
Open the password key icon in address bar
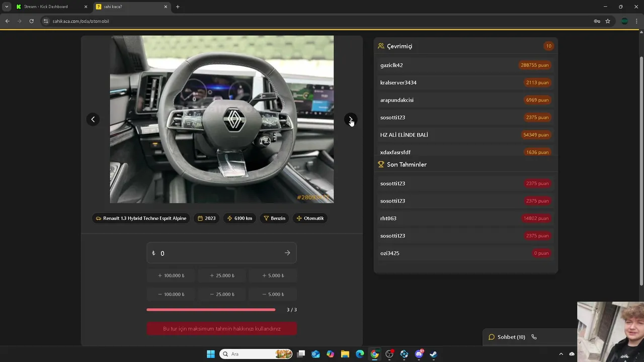597,21
